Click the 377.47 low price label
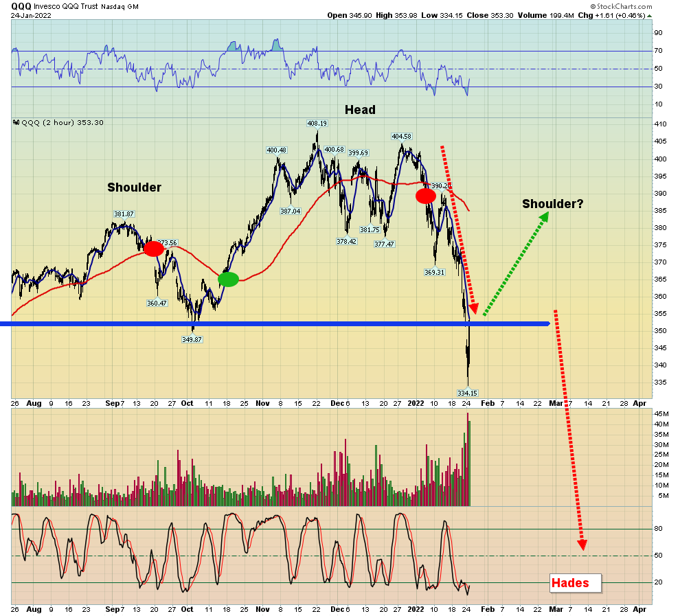The image size is (680, 616). (x=384, y=244)
